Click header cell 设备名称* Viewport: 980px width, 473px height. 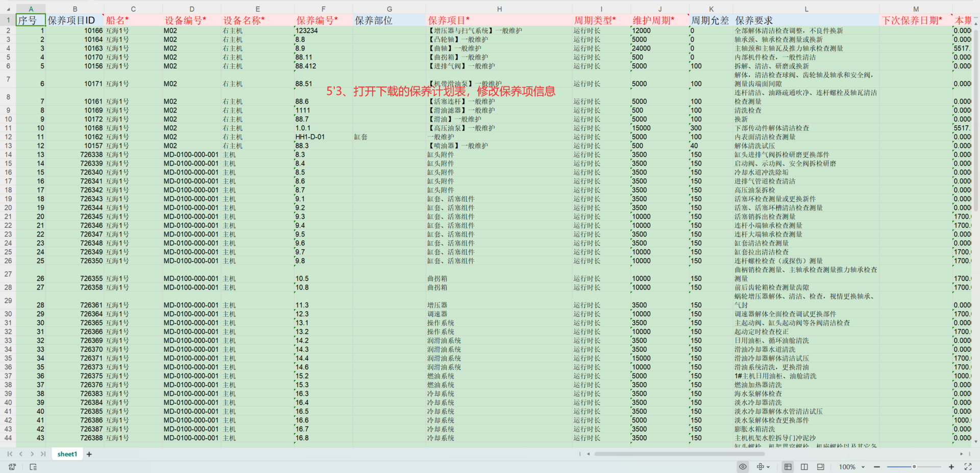tap(257, 20)
